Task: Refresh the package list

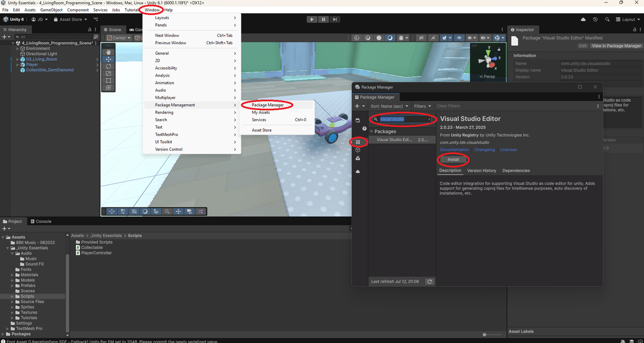Action: click(430, 282)
